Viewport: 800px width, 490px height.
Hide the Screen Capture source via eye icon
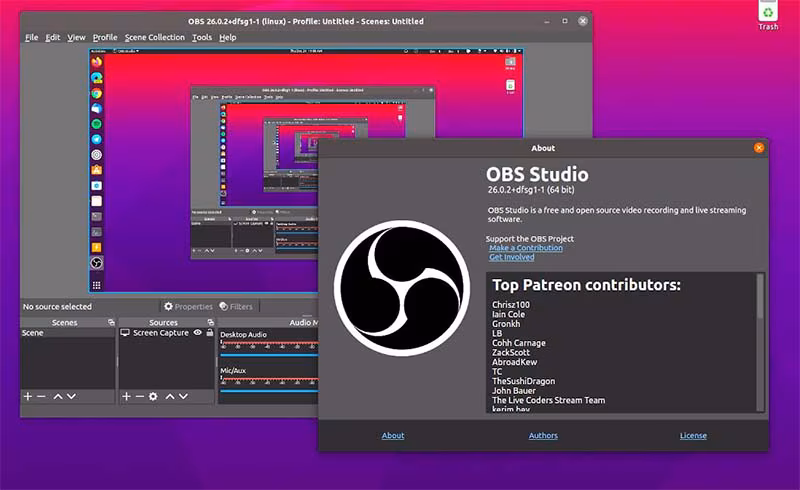pos(197,332)
